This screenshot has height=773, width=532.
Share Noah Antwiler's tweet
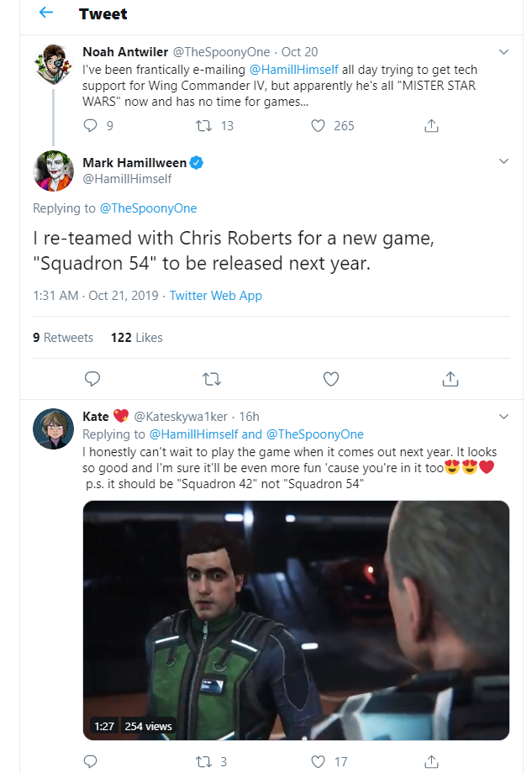(x=431, y=126)
